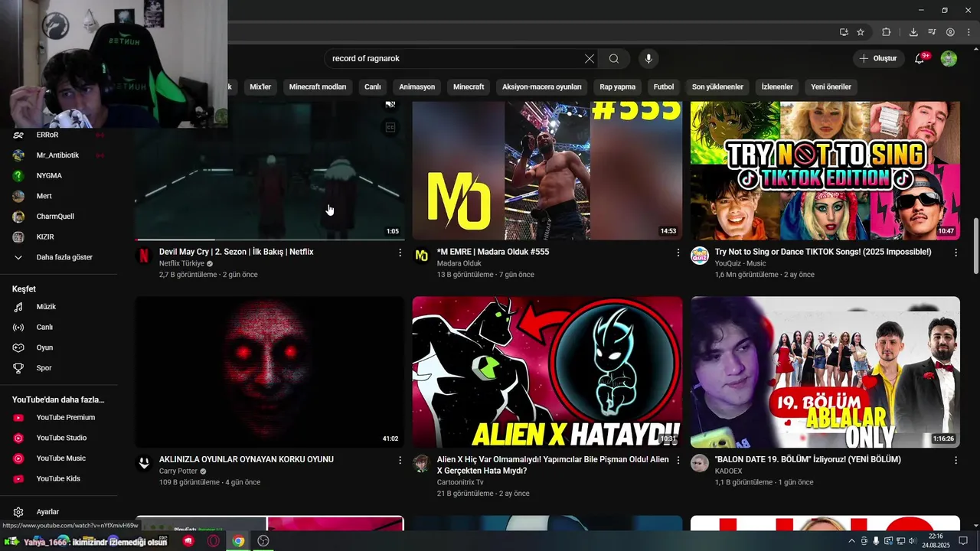Bookmark this page with star icon
The width and height of the screenshot is (980, 551).
tap(861, 32)
